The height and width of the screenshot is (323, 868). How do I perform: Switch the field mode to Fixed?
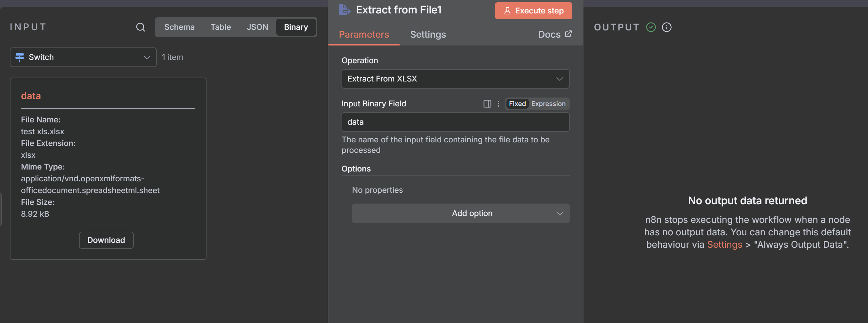click(517, 104)
